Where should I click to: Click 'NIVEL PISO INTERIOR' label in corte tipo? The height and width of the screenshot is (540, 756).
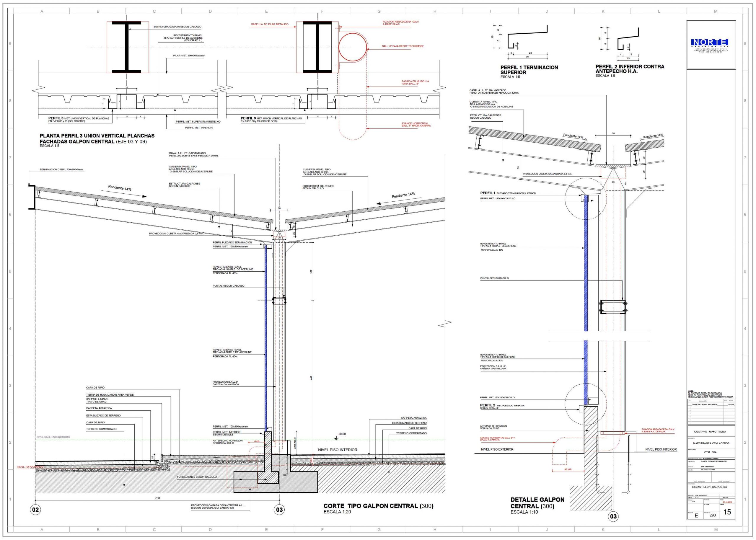(337, 450)
